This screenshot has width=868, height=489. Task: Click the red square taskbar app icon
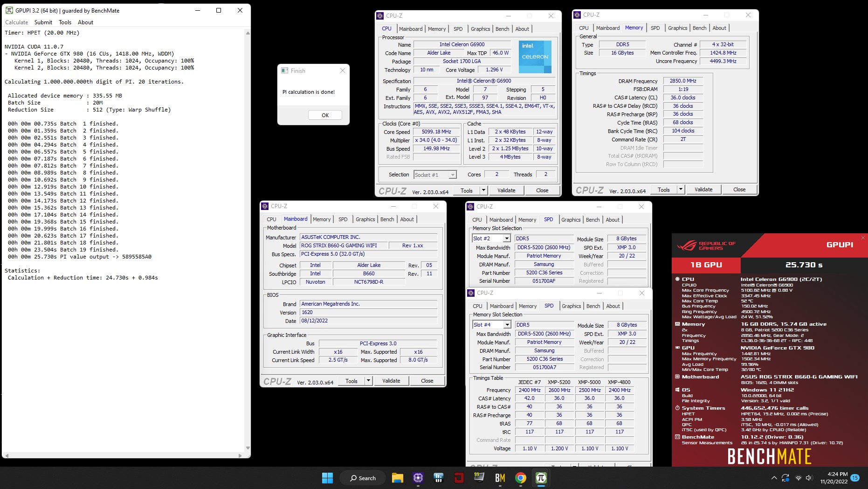click(459, 478)
